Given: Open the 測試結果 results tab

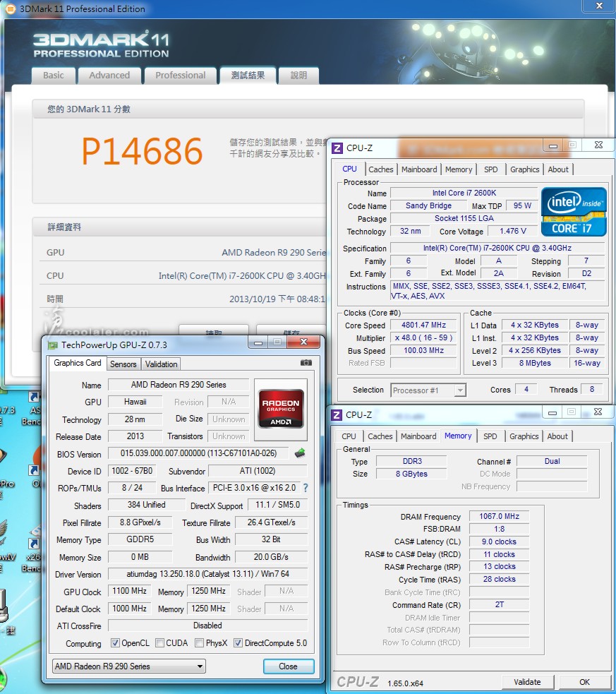Looking at the screenshot, I should (x=248, y=76).
